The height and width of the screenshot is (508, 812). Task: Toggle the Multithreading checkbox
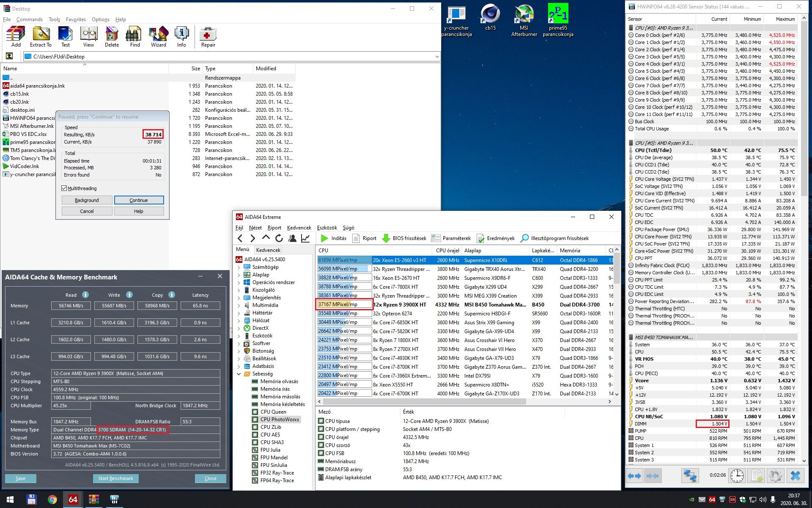pyautogui.click(x=64, y=188)
